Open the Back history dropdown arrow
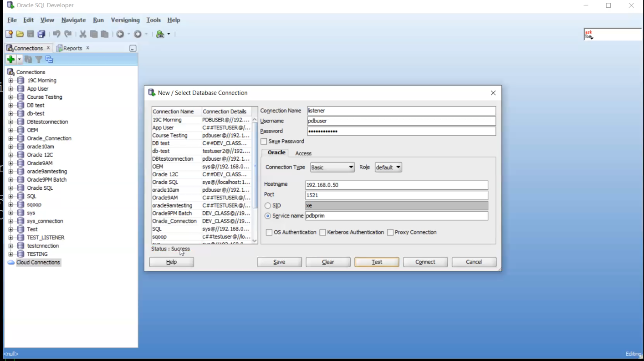The image size is (644, 361). tap(129, 34)
